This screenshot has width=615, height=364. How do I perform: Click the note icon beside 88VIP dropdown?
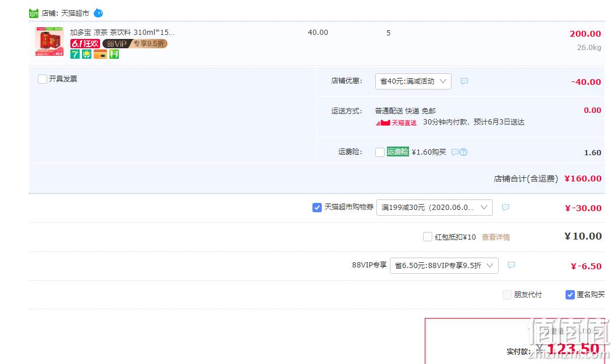[511, 265]
